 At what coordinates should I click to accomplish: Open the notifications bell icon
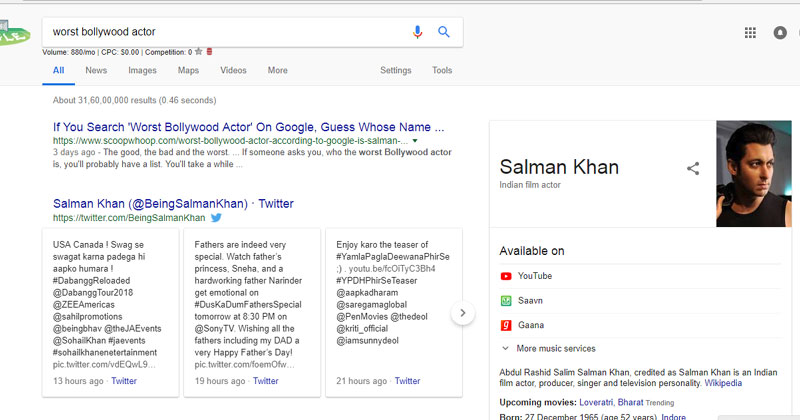point(780,33)
